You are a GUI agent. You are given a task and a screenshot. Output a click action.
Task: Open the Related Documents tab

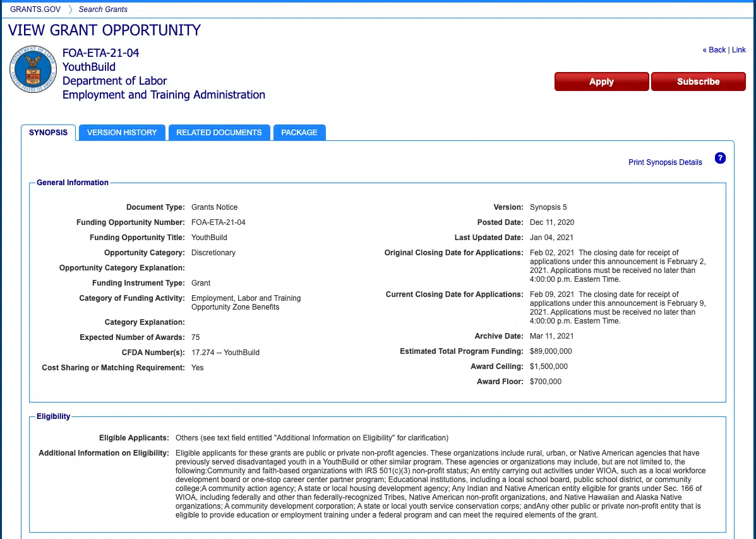(219, 133)
